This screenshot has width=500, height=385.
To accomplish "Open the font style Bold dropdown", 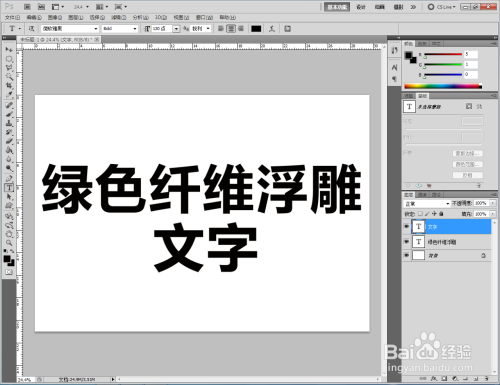I will coord(135,29).
